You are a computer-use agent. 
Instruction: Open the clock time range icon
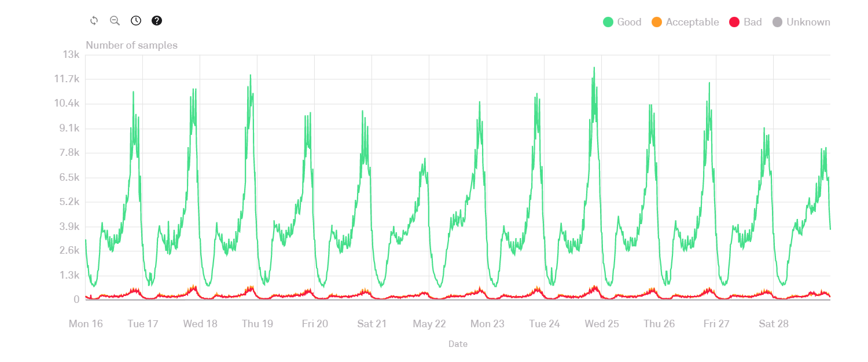[136, 21]
